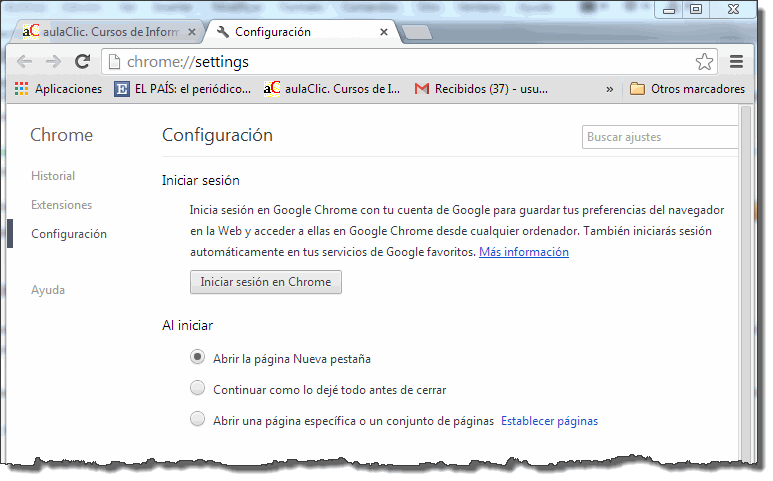Close the Configuración tab
Viewport: 773px width, 481px height.
(384, 32)
